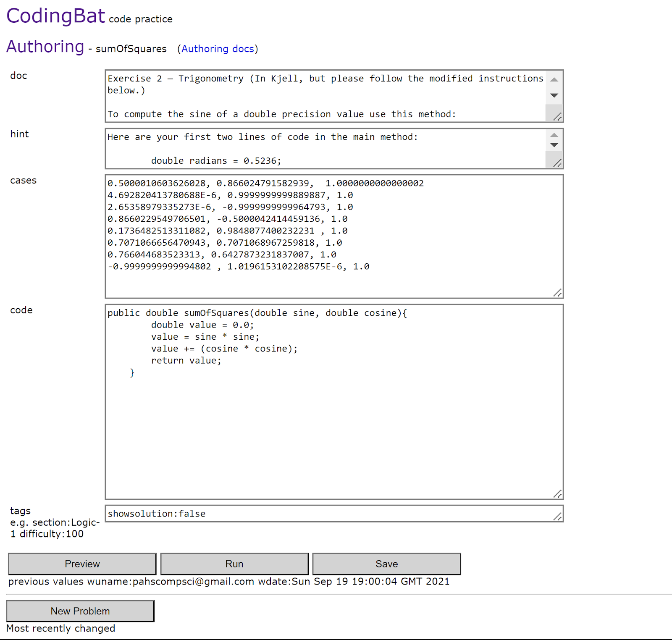Viewport: 672px width, 640px height.
Task: Click the 'code practice' tagline text
Action: pyautogui.click(x=141, y=19)
